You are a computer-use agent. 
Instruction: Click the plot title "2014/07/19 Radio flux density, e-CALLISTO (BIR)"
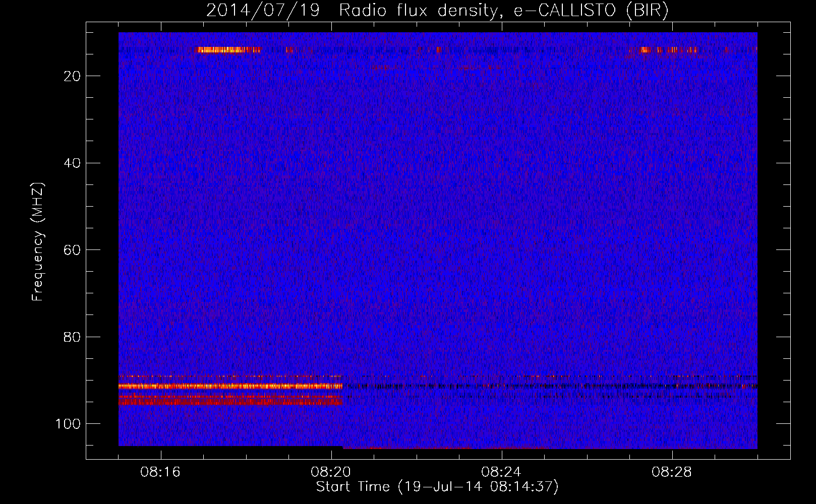pos(437,10)
